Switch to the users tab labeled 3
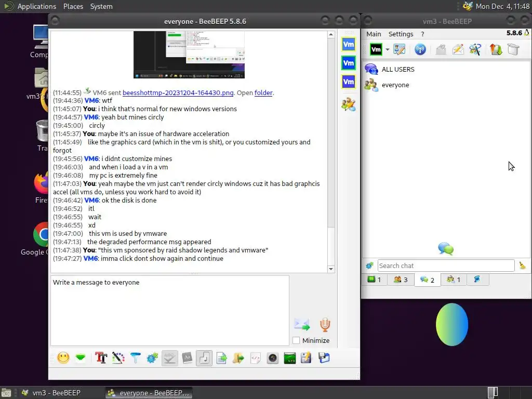Image resolution: width=532 pixels, height=399 pixels. (x=401, y=280)
